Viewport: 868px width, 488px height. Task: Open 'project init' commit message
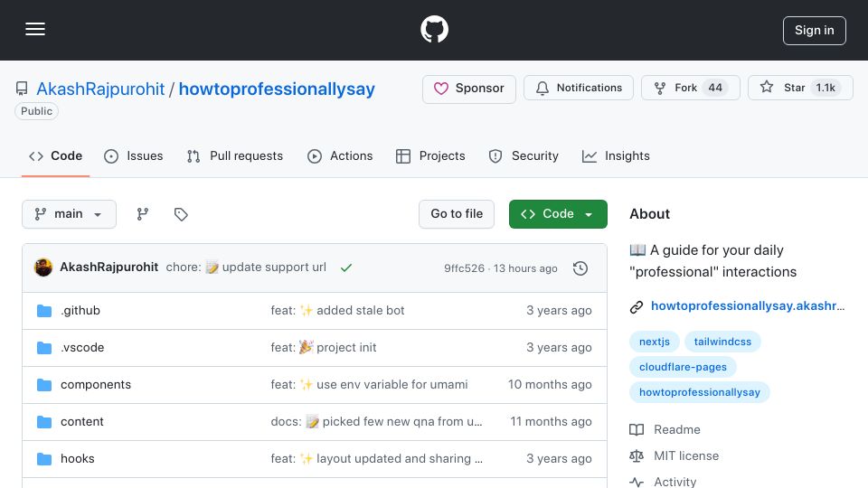tap(324, 347)
